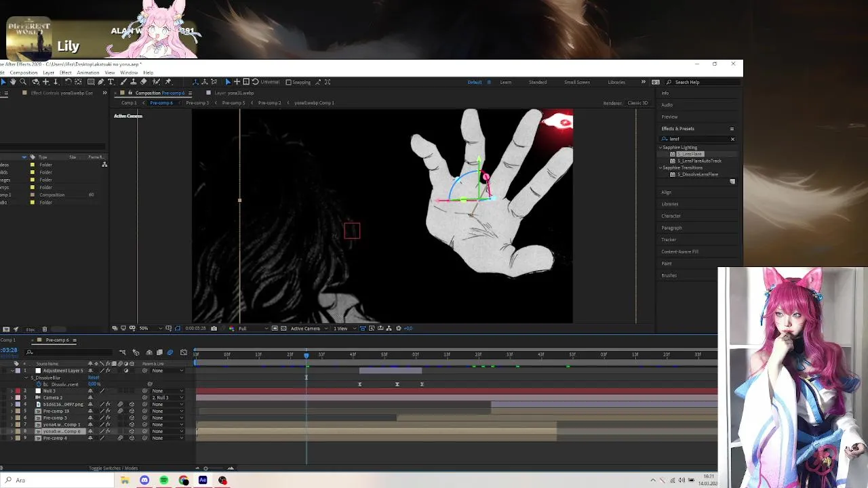Collapse the Sapphire Lighting category

coord(660,147)
